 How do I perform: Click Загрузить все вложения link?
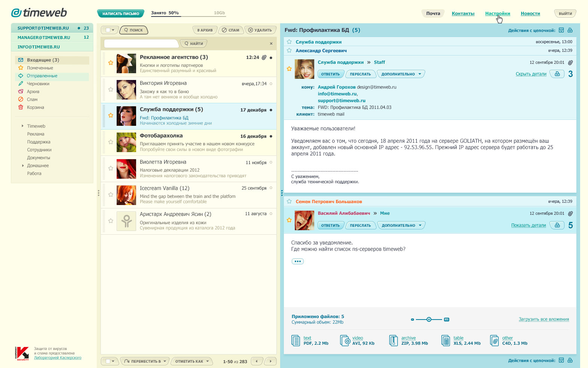[x=544, y=319]
